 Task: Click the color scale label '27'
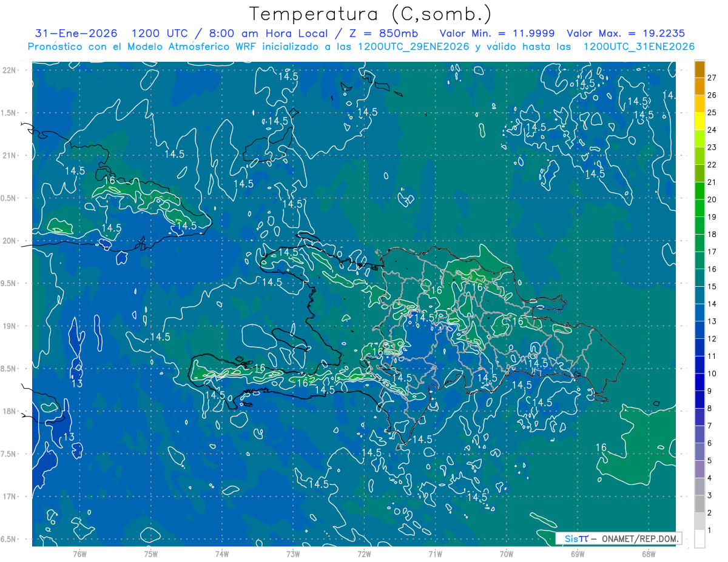coord(712,78)
